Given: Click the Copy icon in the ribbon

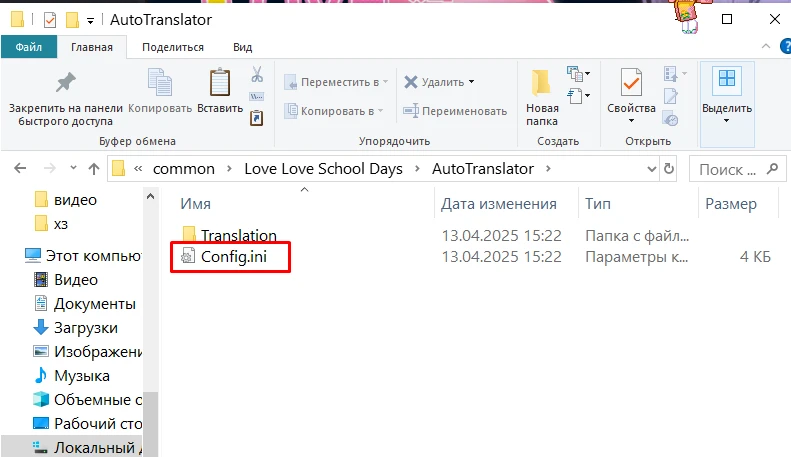Looking at the screenshot, I should click(x=160, y=84).
